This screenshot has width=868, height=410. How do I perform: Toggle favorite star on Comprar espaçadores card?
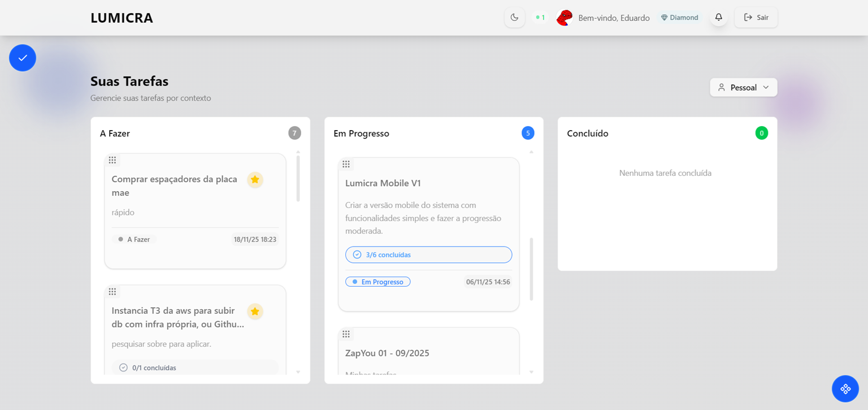tap(255, 180)
